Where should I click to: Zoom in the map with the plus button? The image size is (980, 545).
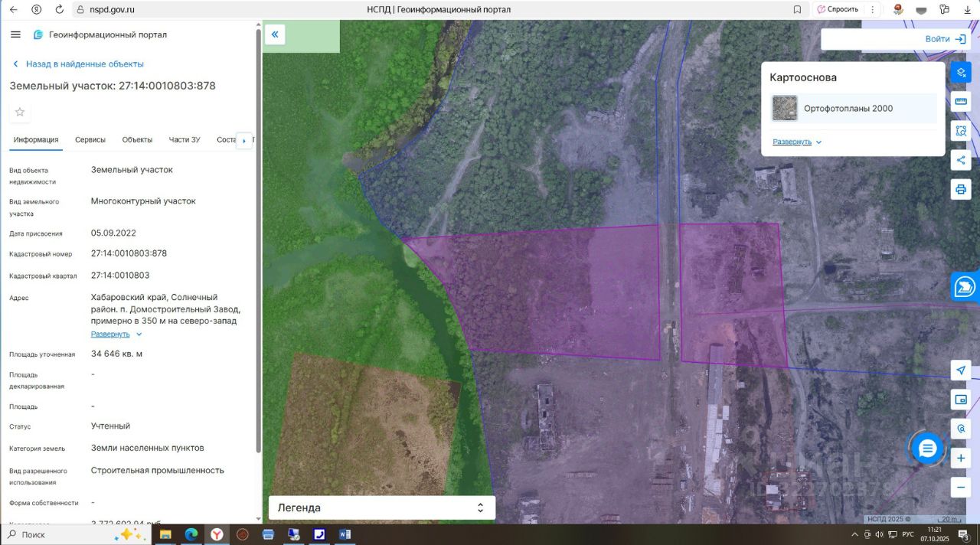coord(961,459)
